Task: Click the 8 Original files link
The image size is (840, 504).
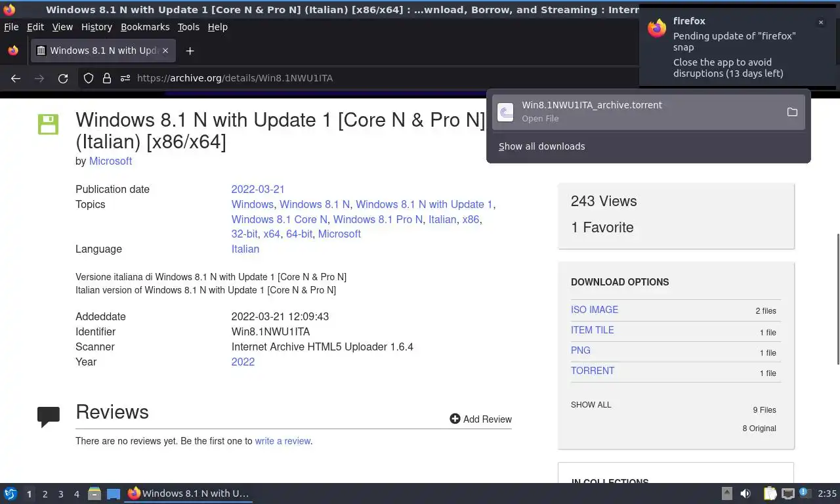Action: pyautogui.click(x=759, y=429)
